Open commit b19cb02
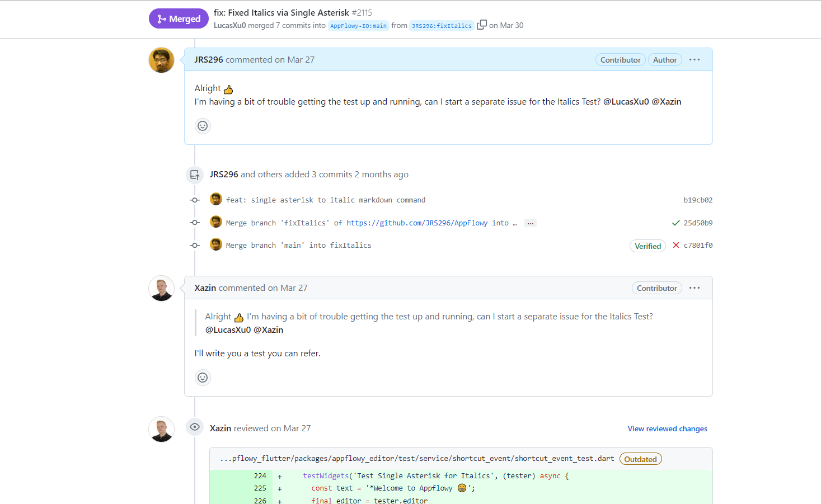This screenshot has height=504, width=821. (698, 200)
